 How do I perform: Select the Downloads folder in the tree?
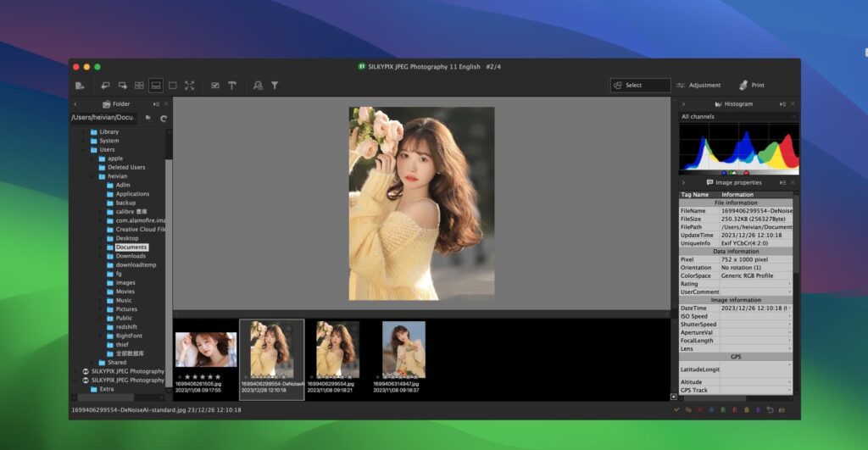coord(131,256)
